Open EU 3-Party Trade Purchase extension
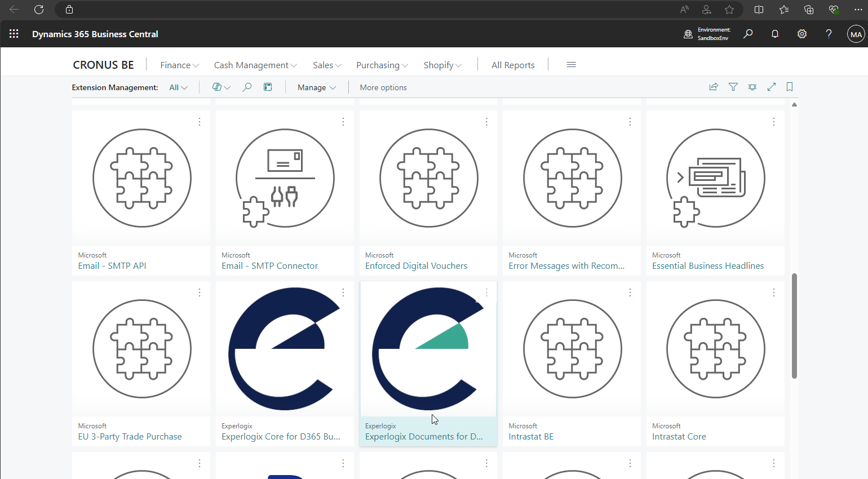Screen dimensions: 868x479 click(130, 437)
